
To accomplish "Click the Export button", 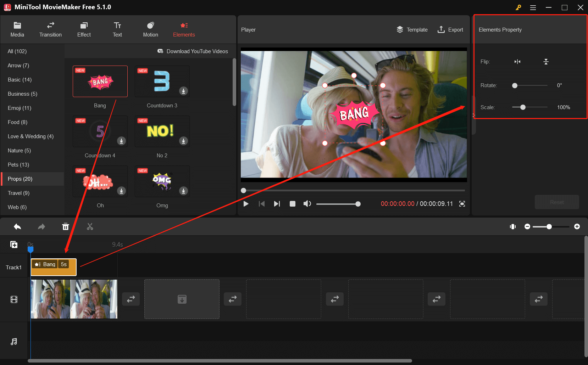I will point(450,30).
